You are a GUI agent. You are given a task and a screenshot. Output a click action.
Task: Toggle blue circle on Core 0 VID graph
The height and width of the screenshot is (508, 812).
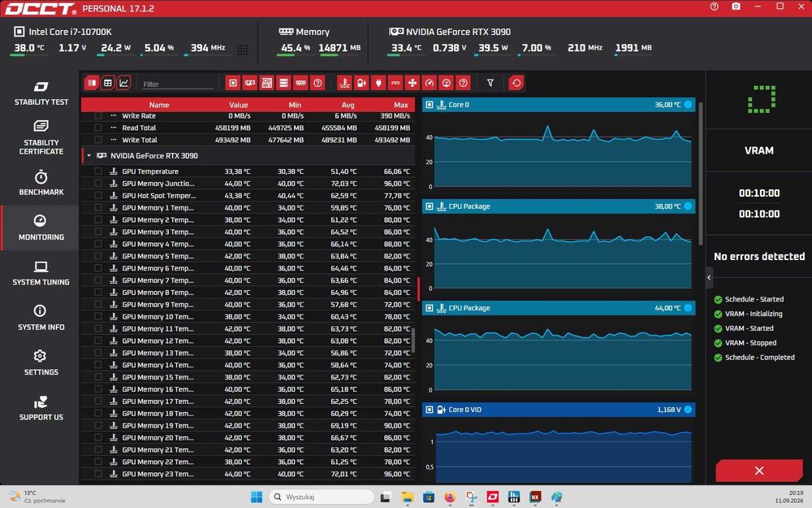tap(688, 410)
